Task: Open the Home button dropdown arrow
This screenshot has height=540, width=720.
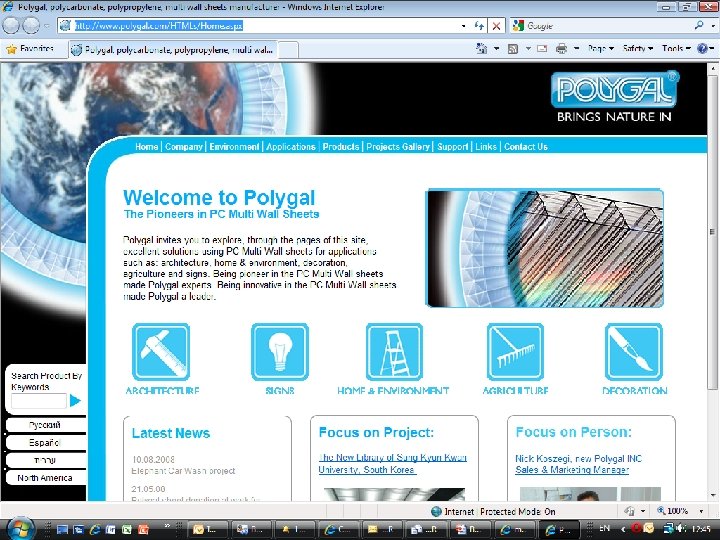Action: click(496, 48)
